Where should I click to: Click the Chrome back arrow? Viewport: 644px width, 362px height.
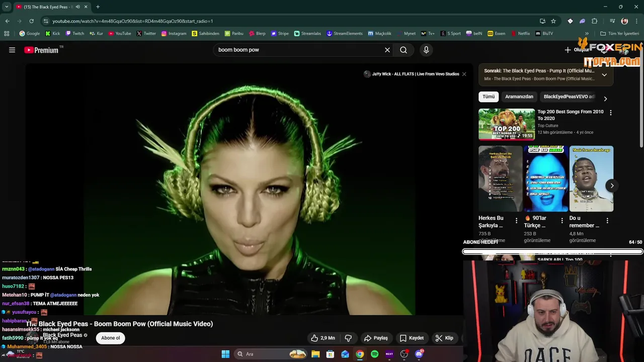tap(7, 21)
